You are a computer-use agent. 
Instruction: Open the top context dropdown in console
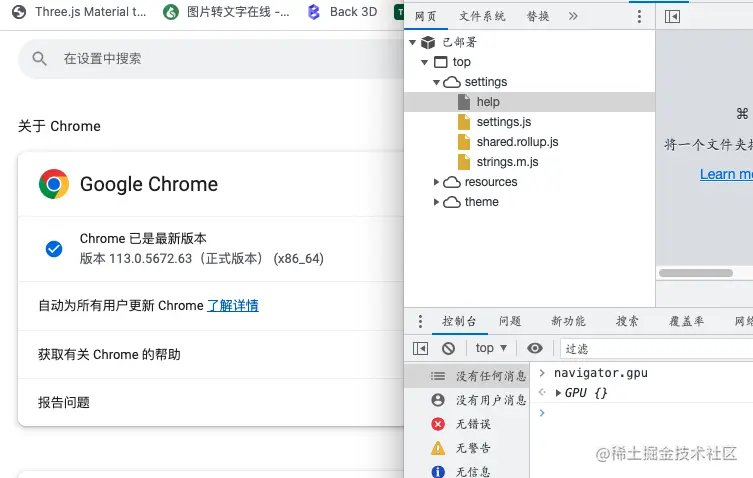click(491, 348)
